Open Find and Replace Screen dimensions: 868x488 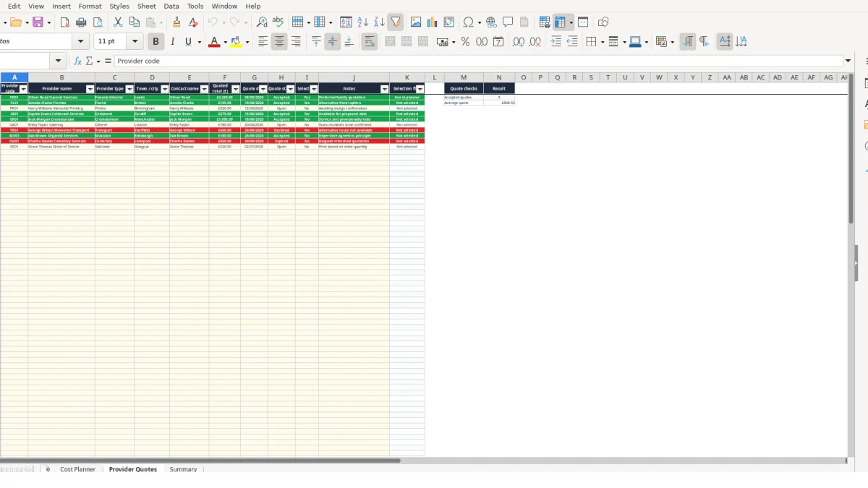pos(262,22)
